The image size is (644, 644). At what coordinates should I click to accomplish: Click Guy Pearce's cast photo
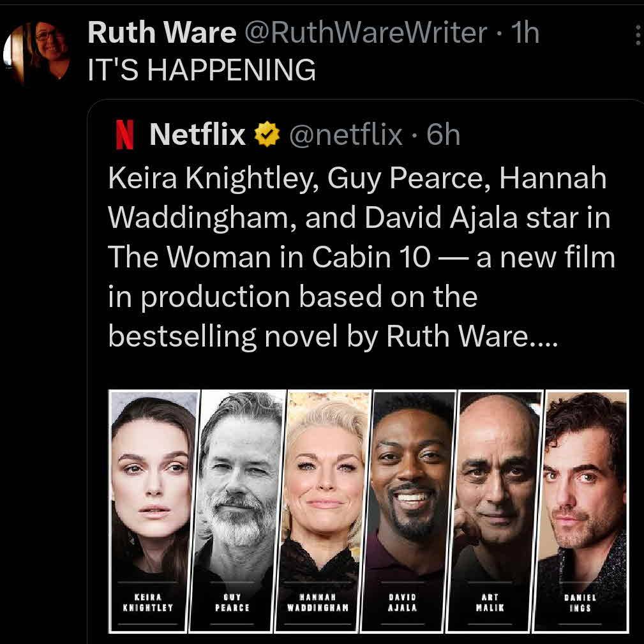240,485
